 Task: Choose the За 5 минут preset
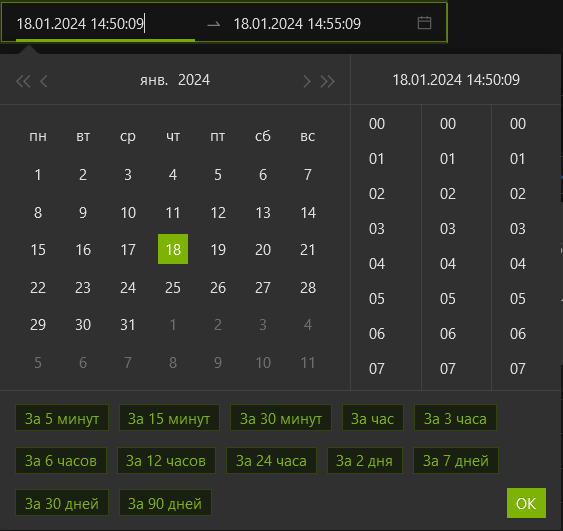(62, 418)
